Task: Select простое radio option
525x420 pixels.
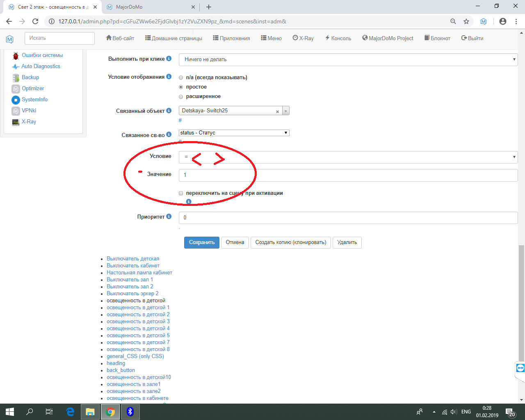Action: click(181, 87)
